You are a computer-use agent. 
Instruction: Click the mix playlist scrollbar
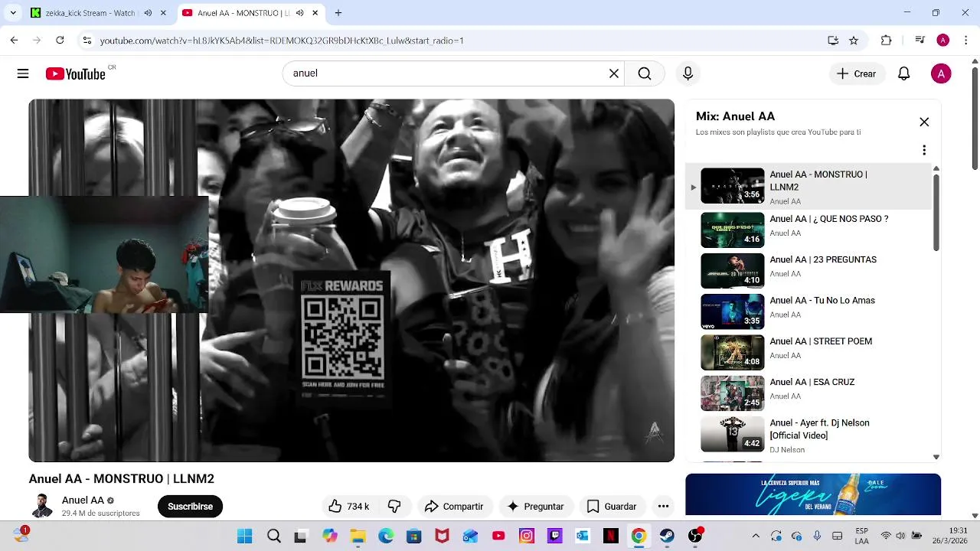point(936,212)
